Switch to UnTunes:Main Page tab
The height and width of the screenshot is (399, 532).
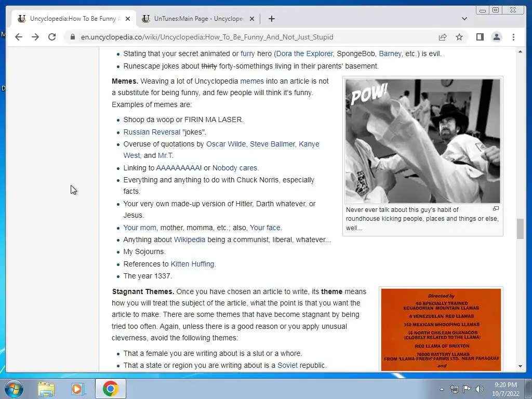pos(198,19)
